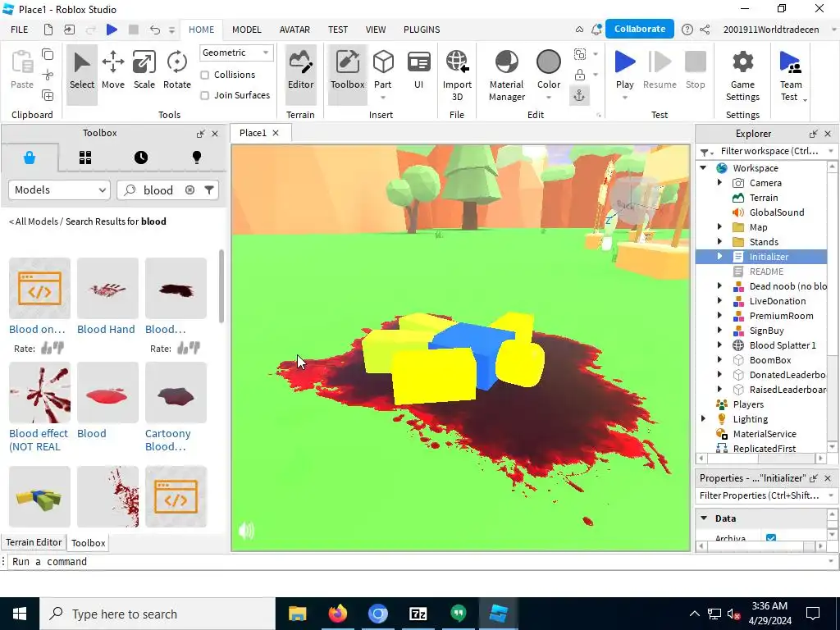
Task: Click the quick-access play arrow
Action: pos(112,30)
